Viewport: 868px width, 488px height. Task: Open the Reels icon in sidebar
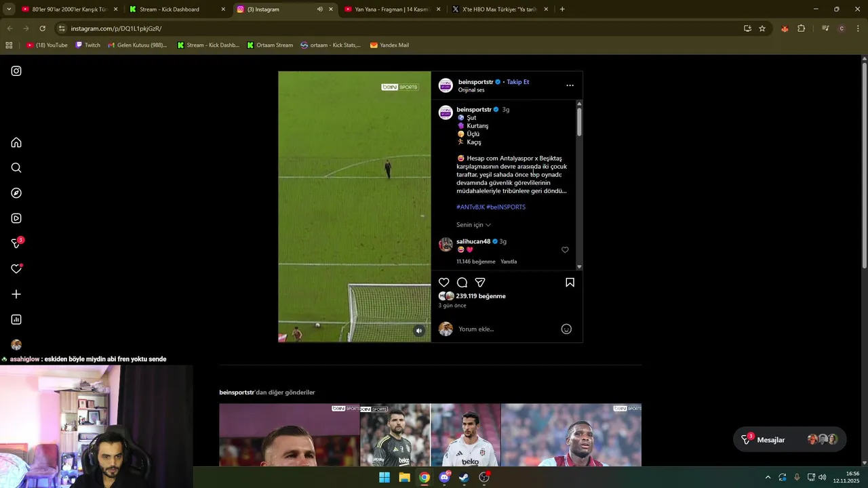(x=16, y=218)
